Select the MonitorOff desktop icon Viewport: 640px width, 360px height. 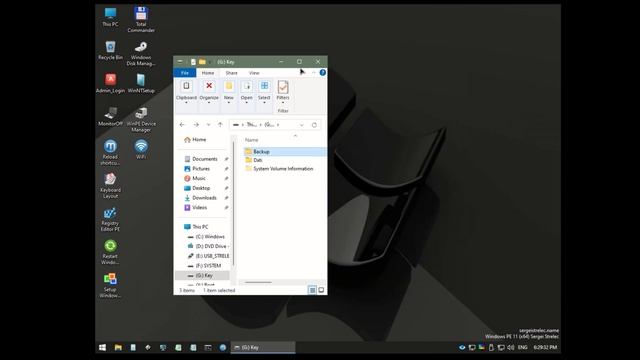[x=110, y=117]
